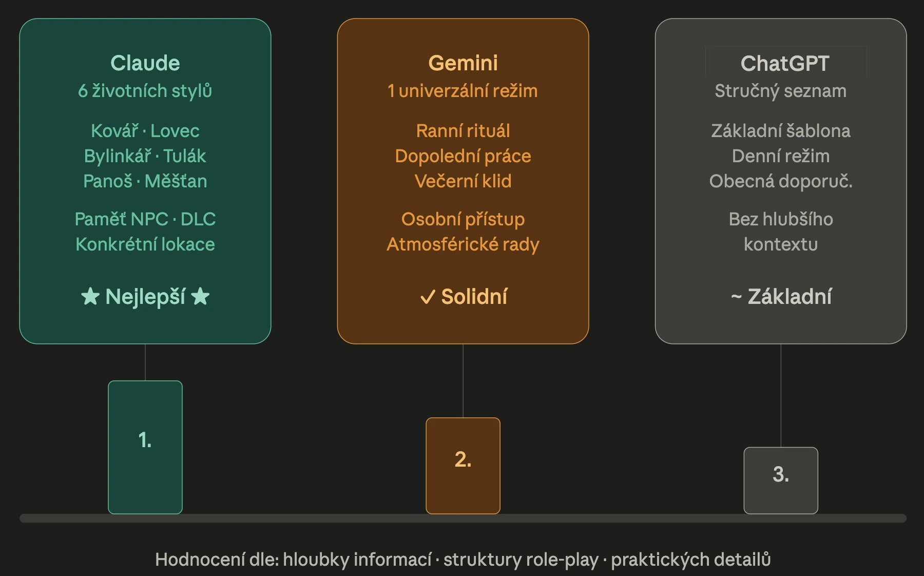Click the "Hodnocení dle" footer caption
Viewport: 924px width, 576px height.
point(463,560)
